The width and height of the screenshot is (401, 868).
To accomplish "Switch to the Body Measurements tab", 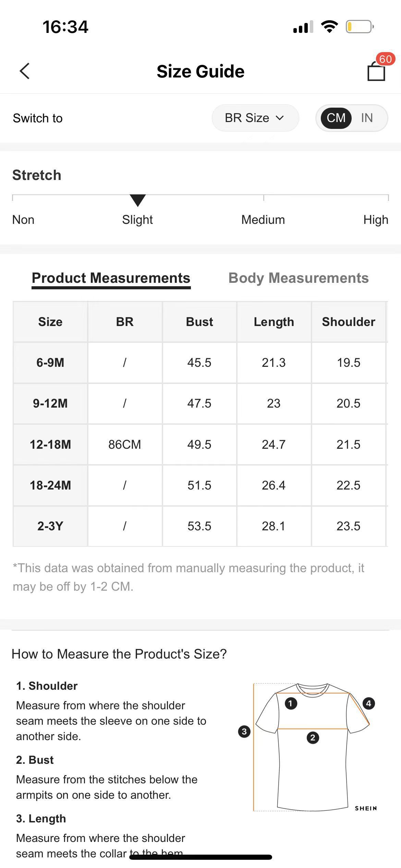I will [299, 278].
